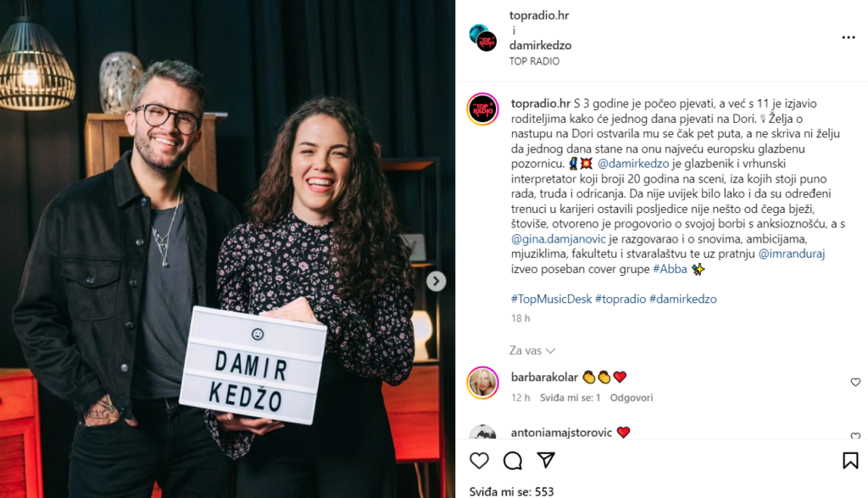Open the @damirkedzo mention link
Image resolution: width=868 pixels, height=498 pixels.
coord(633,164)
